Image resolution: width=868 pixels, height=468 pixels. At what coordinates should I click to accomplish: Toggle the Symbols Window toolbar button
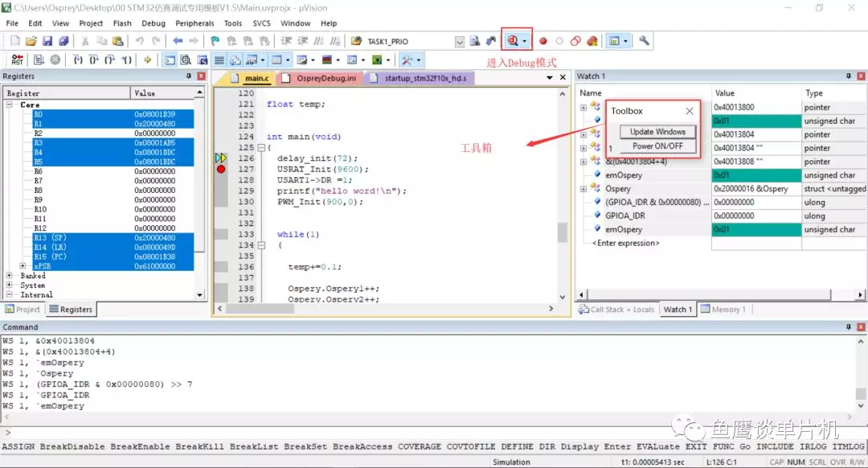(x=203, y=60)
